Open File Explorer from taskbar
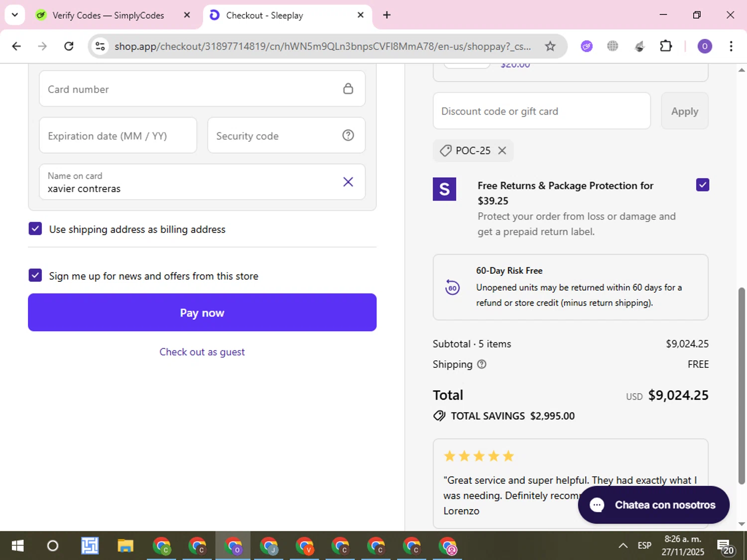This screenshot has height=560, width=747. pyautogui.click(x=125, y=546)
